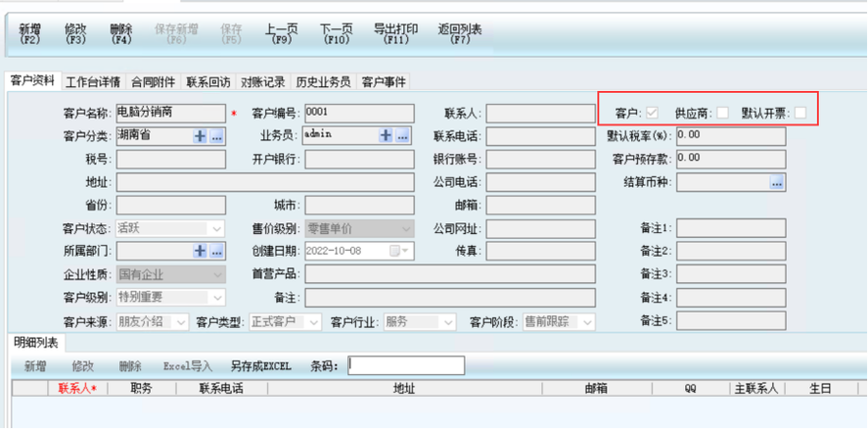
Task: Click the 客户名称 field
Action: [x=171, y=113]
